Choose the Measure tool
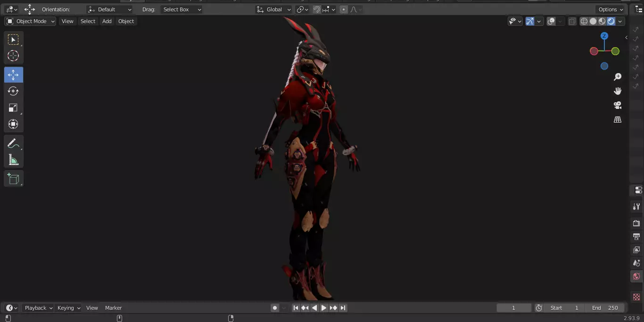Screen dimensions: 644x322 pos(13,160)
